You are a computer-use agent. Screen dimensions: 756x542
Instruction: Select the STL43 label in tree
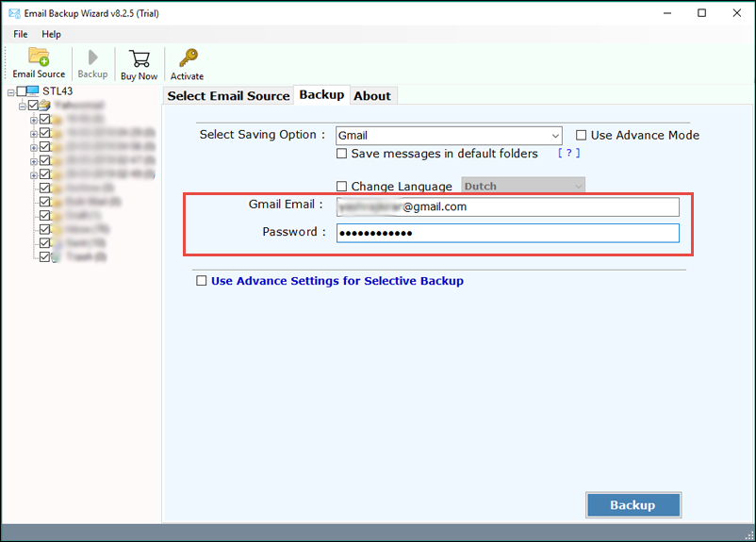58,90
